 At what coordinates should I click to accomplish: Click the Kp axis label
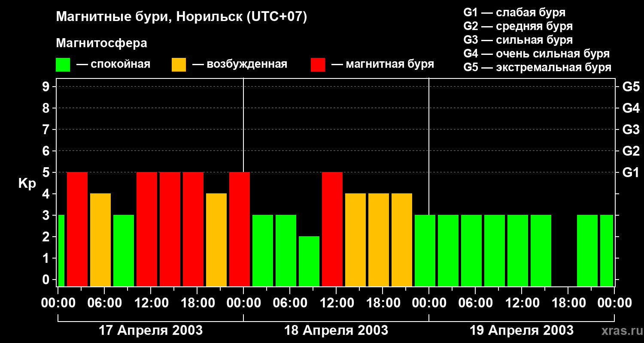[x=27, y=184]
